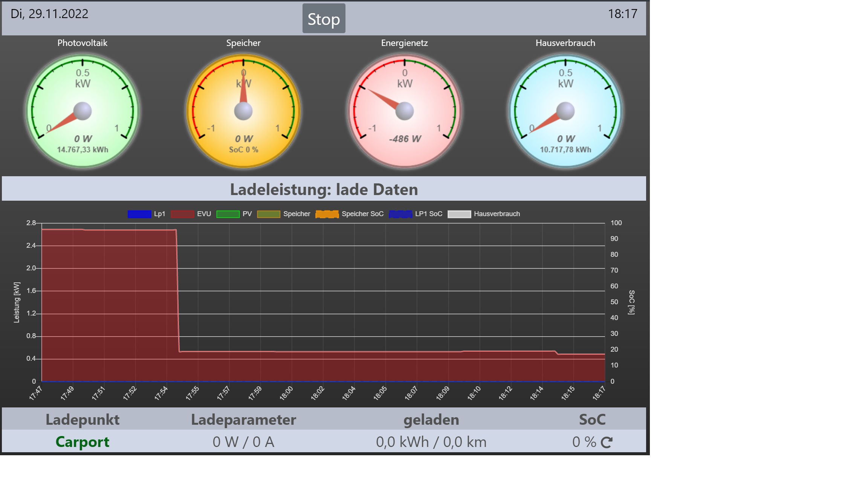The height and width of the screenshot is (488, 868).
Task: Click the 0,0 kWh / 0,0 km geladen value
Action: pos(431,442)
